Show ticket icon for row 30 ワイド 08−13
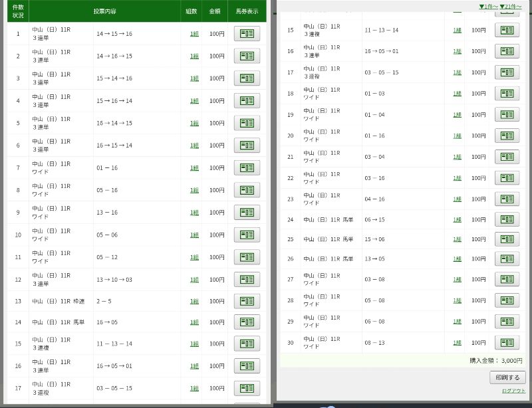Image resolution: width=532 pixels, height=408 pixels. click(507, 343)
